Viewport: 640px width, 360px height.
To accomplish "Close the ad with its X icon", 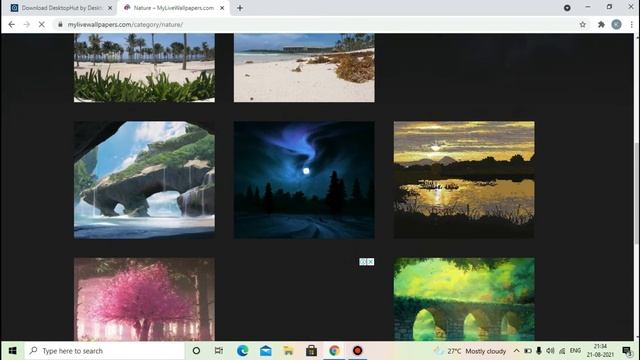I will (x=371, y=262).
